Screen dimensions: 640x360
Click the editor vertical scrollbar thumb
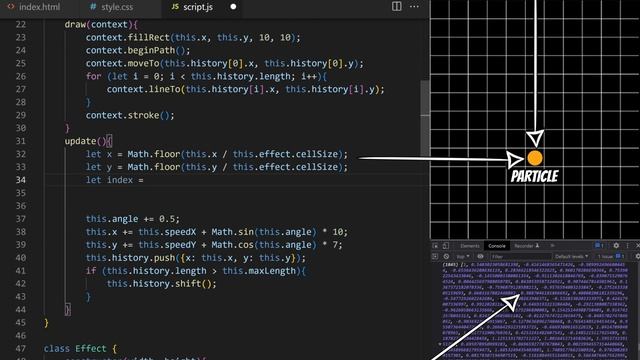coord(425,118)
